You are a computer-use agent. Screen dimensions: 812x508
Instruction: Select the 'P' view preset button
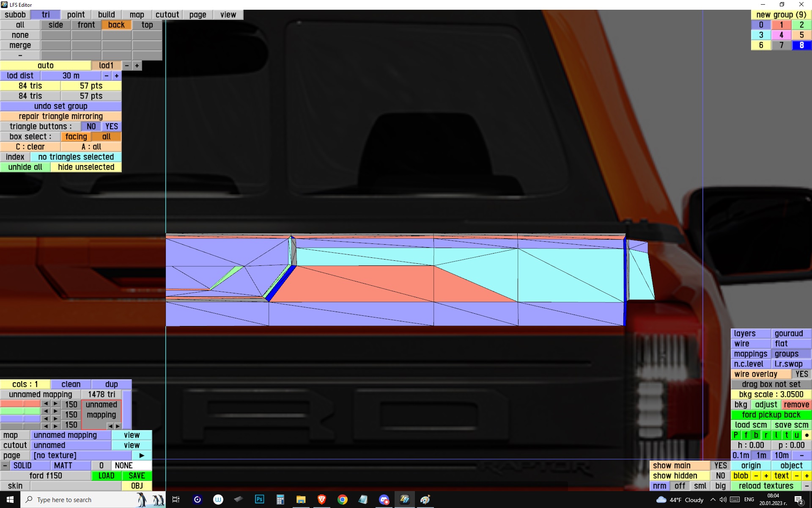[735, 435]
